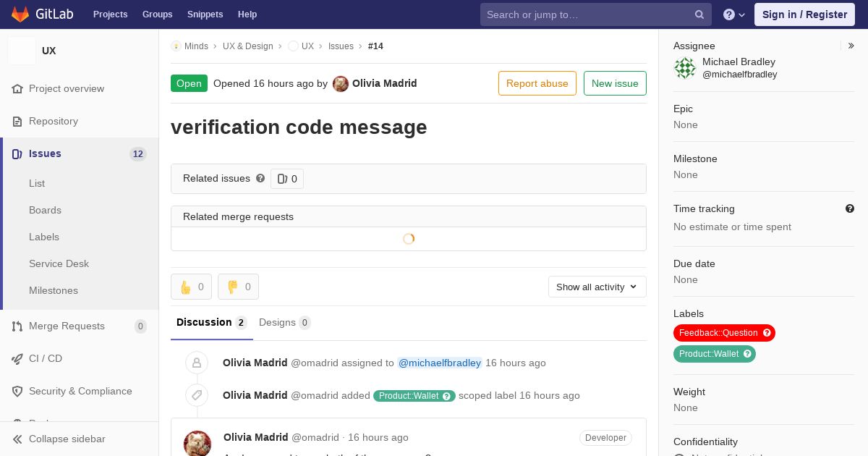
Task: Click the #14 breadcrumb link
Action: [375, 46]
